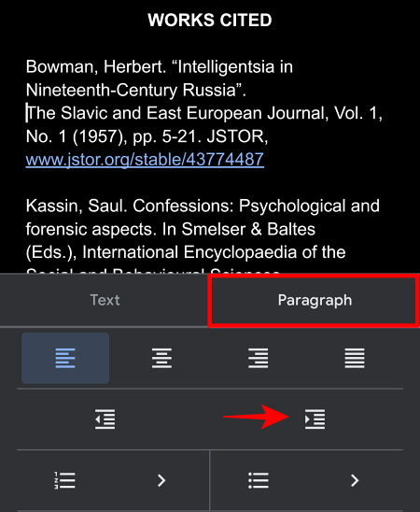Click the Slavic and East European Journal text
420x512 pixels.
203,113
